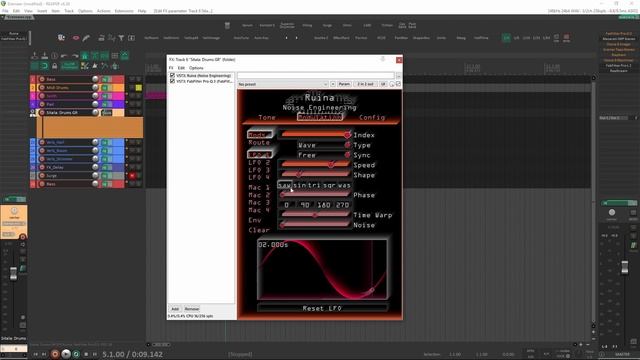Switch to the Modulation tab in Ruina
This screenshot has width=640, height=360.
(320, 118)
